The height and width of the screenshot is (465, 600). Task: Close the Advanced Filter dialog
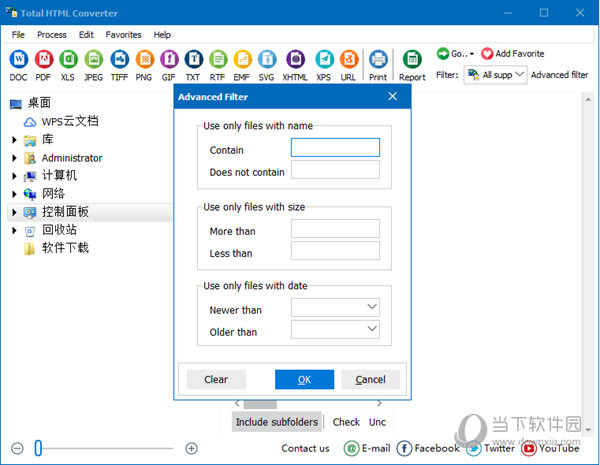393,96
